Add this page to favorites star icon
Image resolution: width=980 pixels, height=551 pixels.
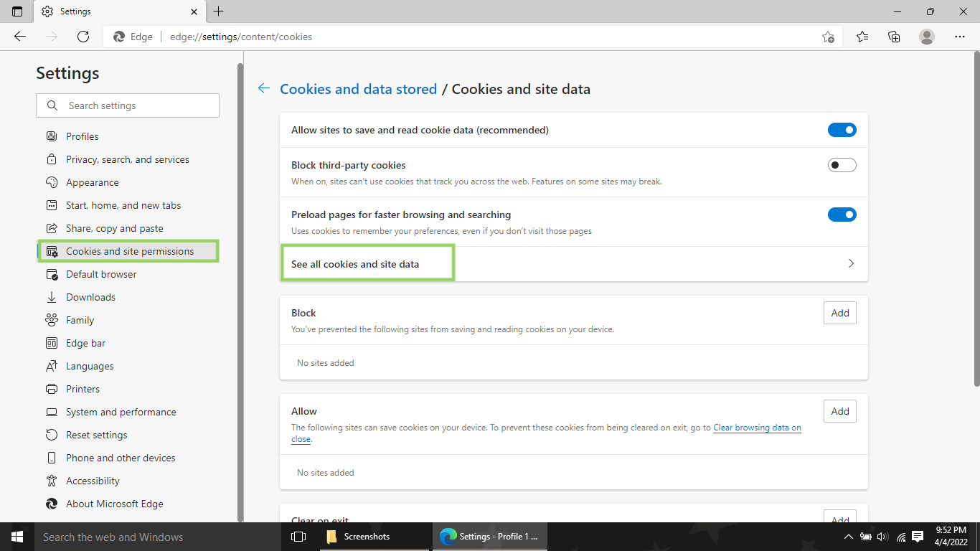(828, 37)
